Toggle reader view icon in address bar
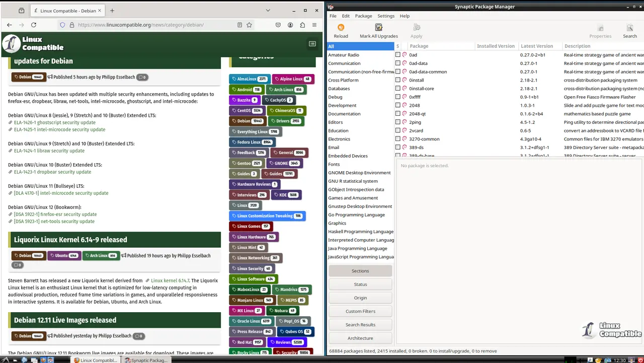This screenshot has width=644, height=363. point(239,25)
